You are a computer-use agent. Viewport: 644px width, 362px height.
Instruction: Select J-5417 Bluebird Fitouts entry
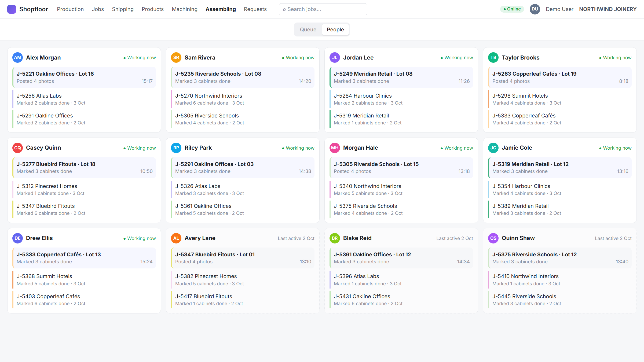pyautogui.click(x=243, y=300)
